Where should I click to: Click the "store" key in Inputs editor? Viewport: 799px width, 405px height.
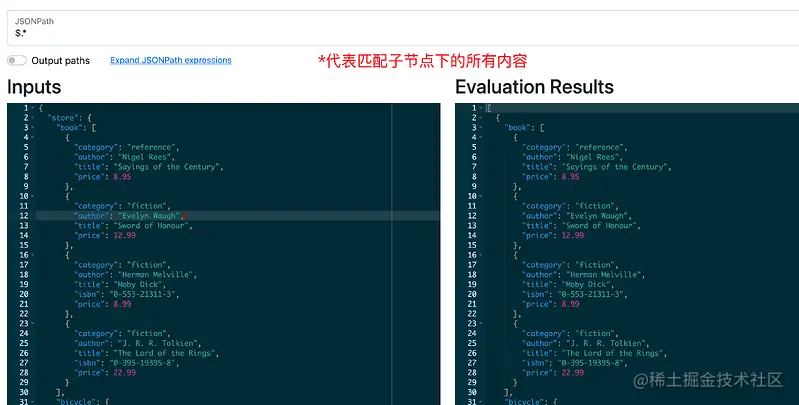(63, 118)
